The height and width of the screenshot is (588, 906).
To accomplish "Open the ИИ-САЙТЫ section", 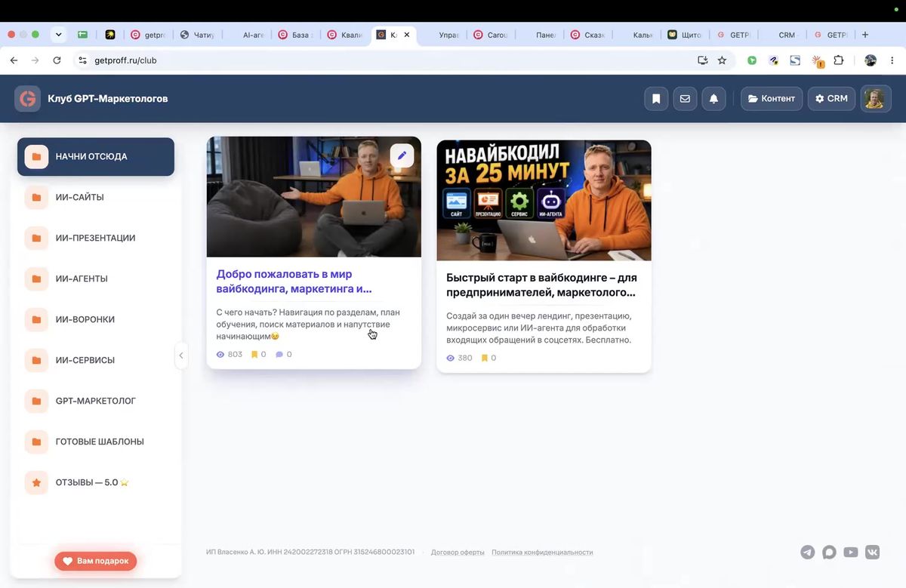I will tap(96, 198).
